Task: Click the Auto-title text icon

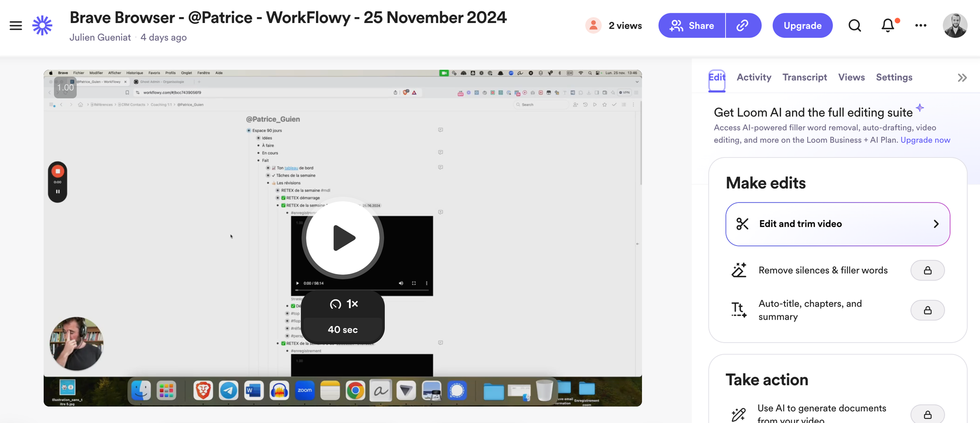Action: pyautogui.click(x=739, y=310)
